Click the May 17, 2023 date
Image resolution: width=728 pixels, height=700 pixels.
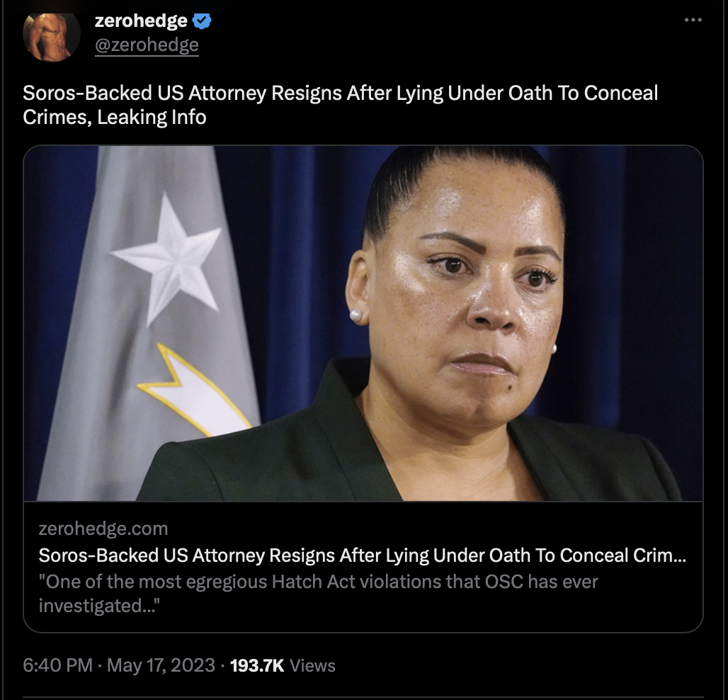point(161,665)
